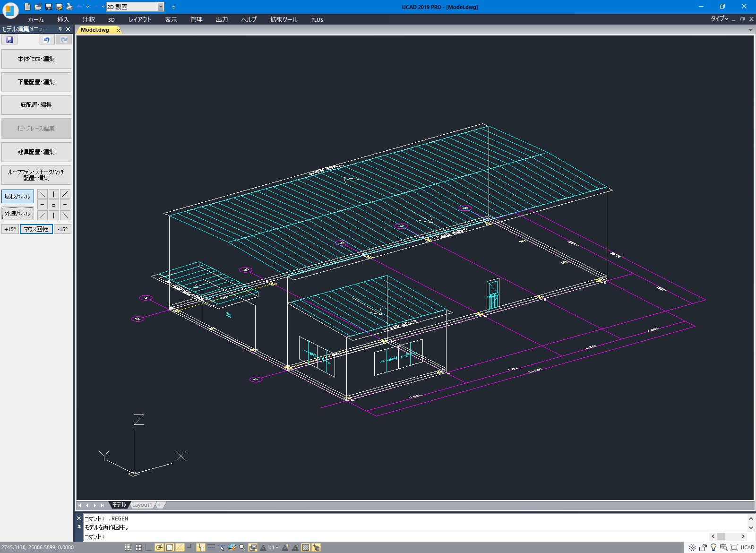Open settings gear icon in status bar
Image resolution: width=756 pixels, height=553 pixels.
tap(692, 547)
